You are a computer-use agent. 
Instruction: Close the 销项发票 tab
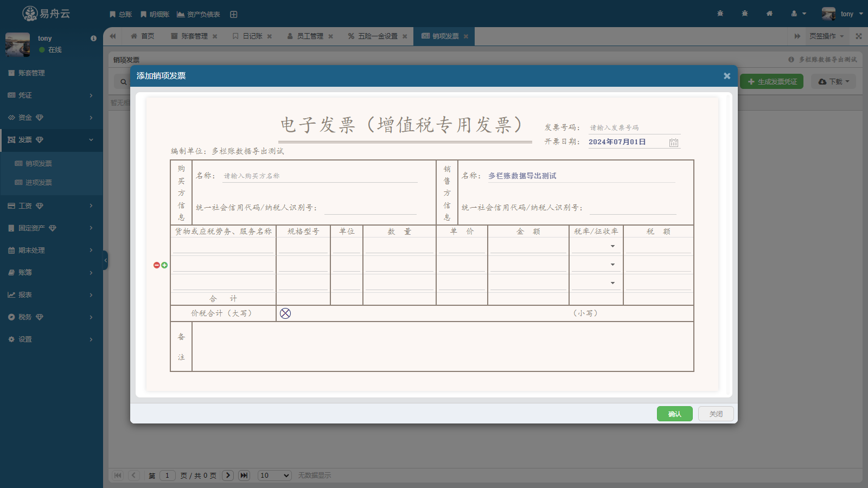pos(466,36)
